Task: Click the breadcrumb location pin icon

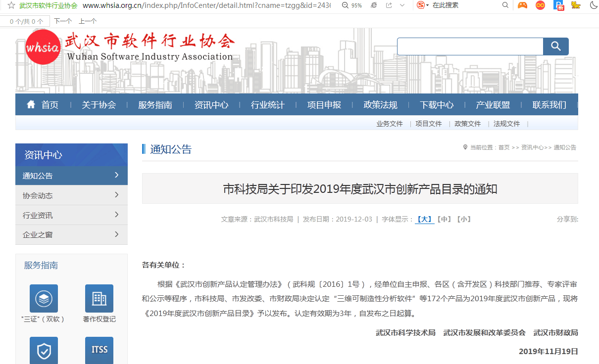Action: 465,147
